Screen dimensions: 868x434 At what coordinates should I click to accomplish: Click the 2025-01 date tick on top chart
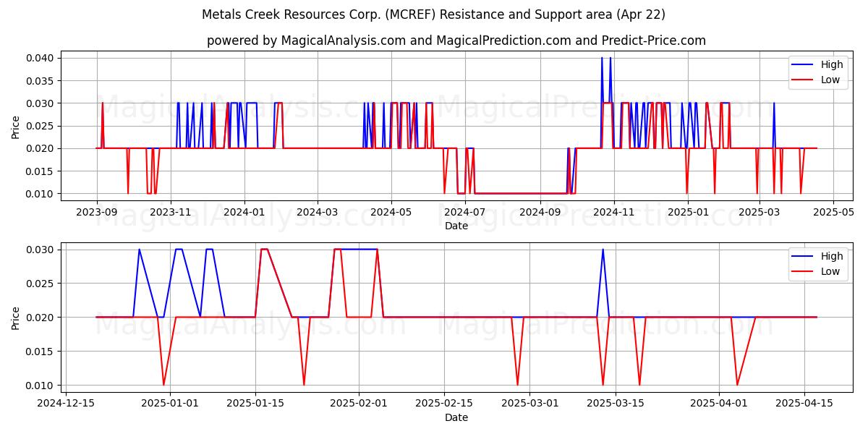pos(687,211)
